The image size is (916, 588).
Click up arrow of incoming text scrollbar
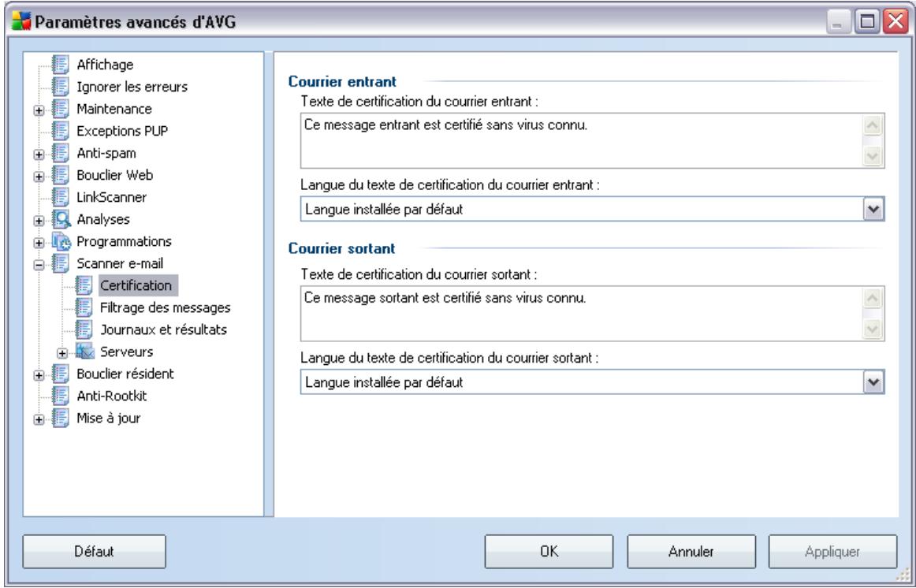pos(872,125)
